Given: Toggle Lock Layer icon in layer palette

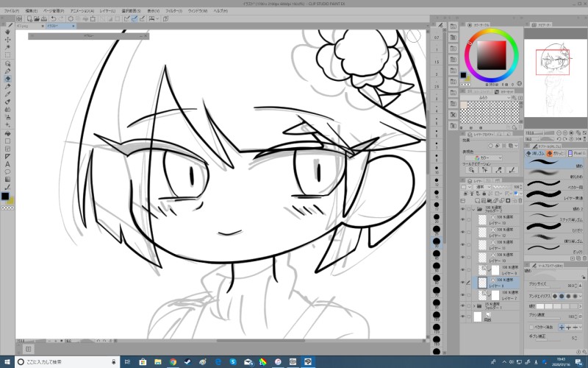Looking at the screenshot, I should (484, 194).
